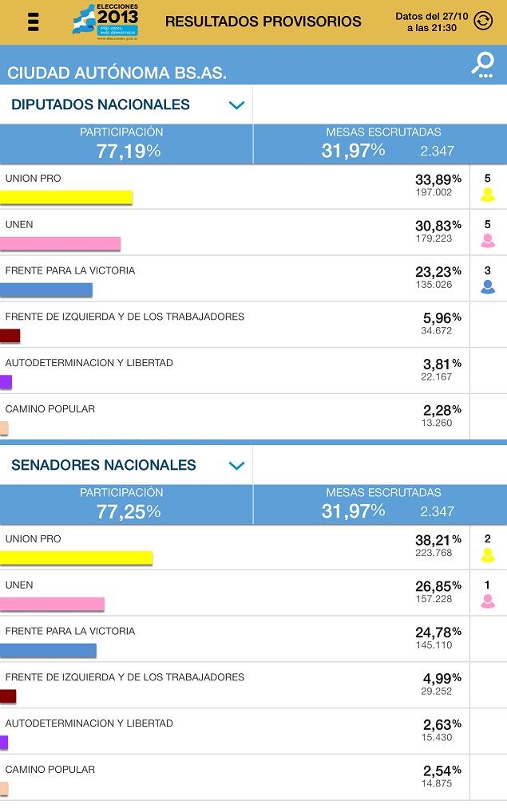The image size is (507, 812).
Task: Select the Diputados Nacionales heading
Action: [x=101, y=104]
